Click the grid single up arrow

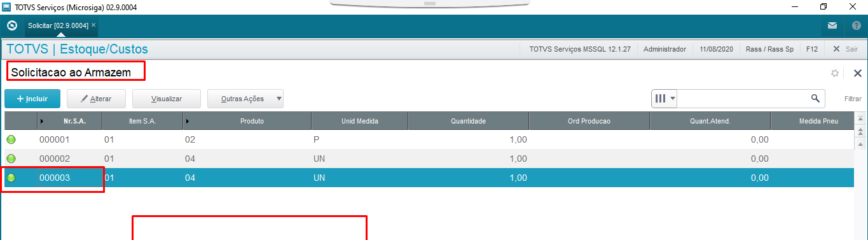click(x=860, y=144)
